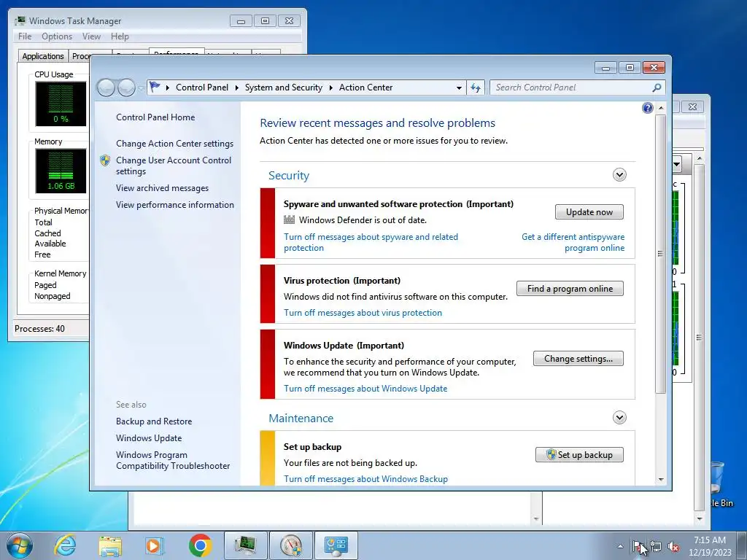Open Turn off messages about Windows Update

pyautogui.click(x=365, y=388)
